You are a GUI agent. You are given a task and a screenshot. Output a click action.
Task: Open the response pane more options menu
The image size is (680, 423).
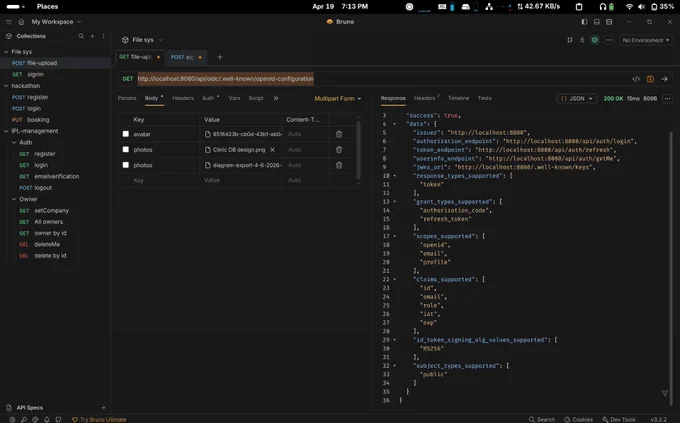pyautogui.click(x=667, y=98)
